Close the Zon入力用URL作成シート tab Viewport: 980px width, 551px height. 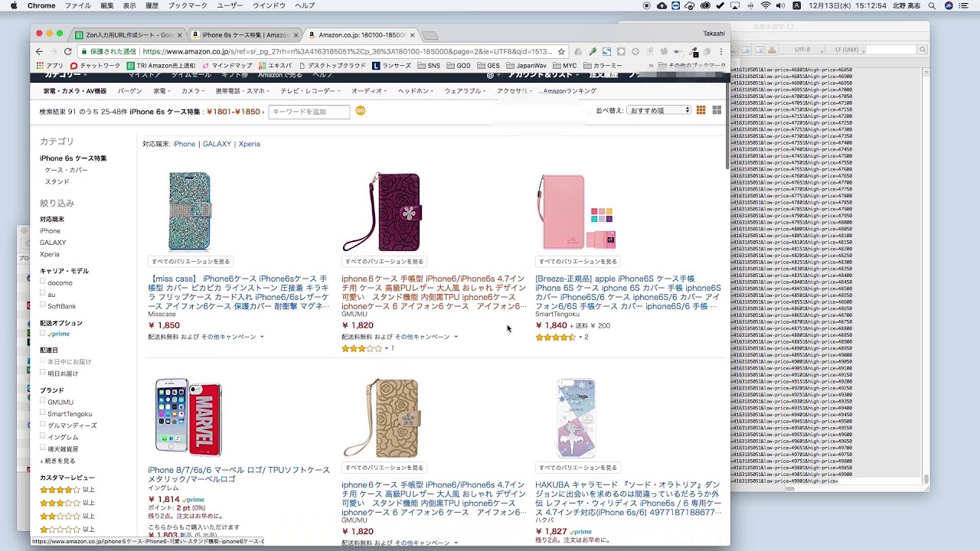179,34
